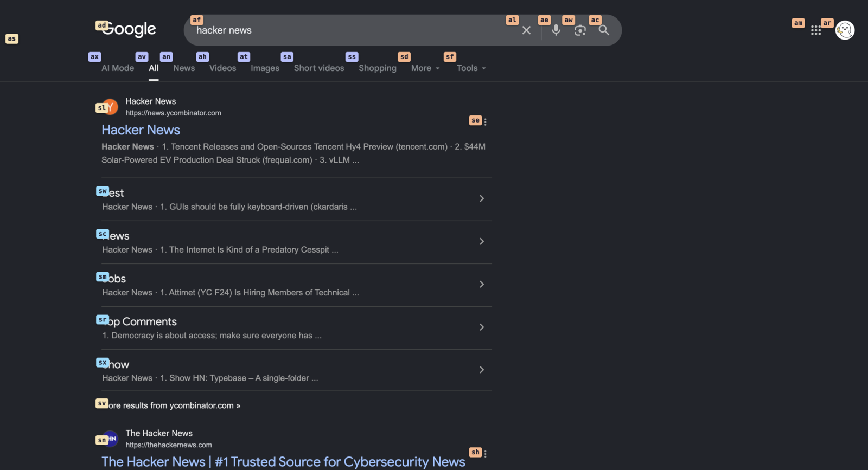Go to Google home via the logo
The width and height of the screenshot is (868, 470).
tap(129, 29)
